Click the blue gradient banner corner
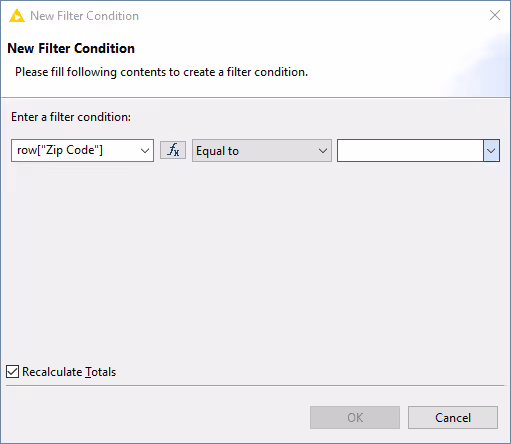The width and height of the screenshot is (511, 444). (480, 67)
